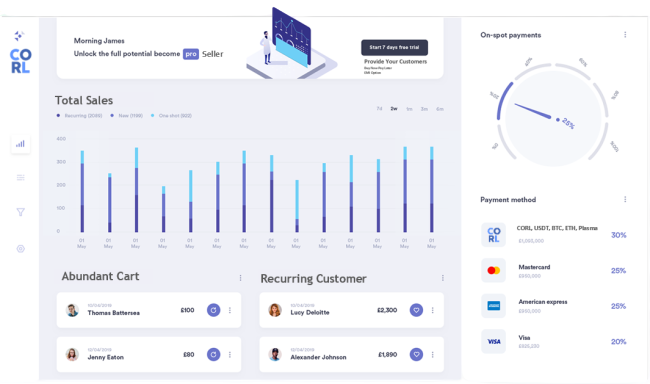Click the £2,300 amount for Lucy Deloitte

387,310
